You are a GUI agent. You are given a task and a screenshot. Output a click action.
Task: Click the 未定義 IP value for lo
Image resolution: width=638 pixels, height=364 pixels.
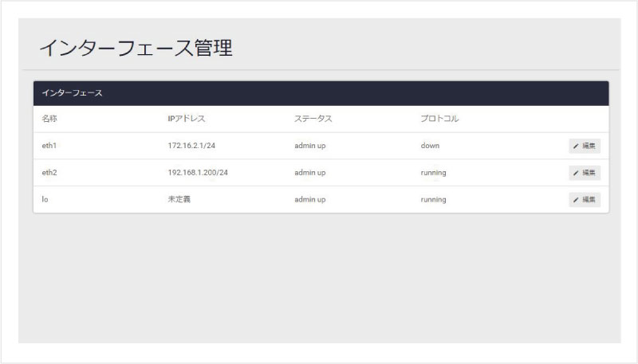179,199
